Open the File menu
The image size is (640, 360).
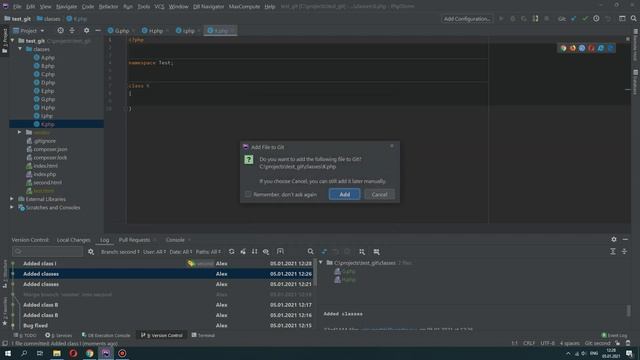17,7
